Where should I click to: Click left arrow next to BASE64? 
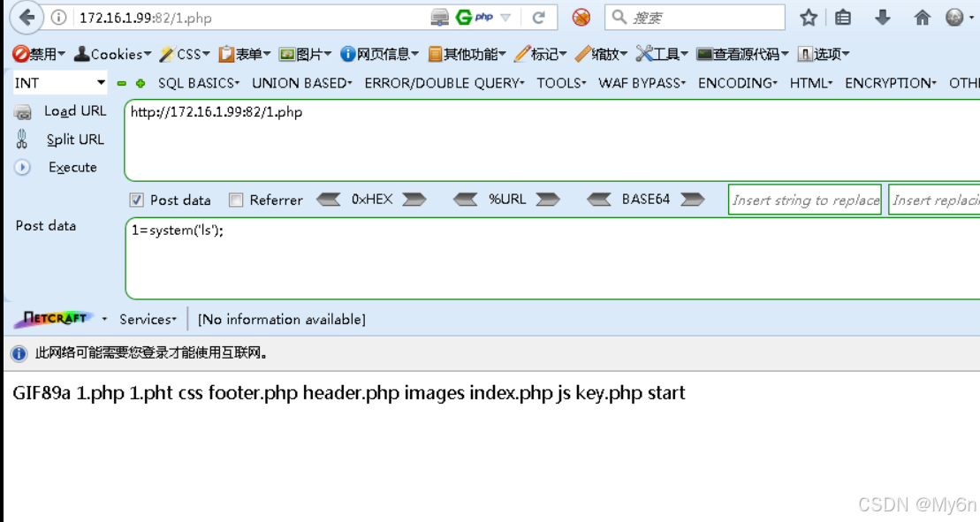coord(599,200)
